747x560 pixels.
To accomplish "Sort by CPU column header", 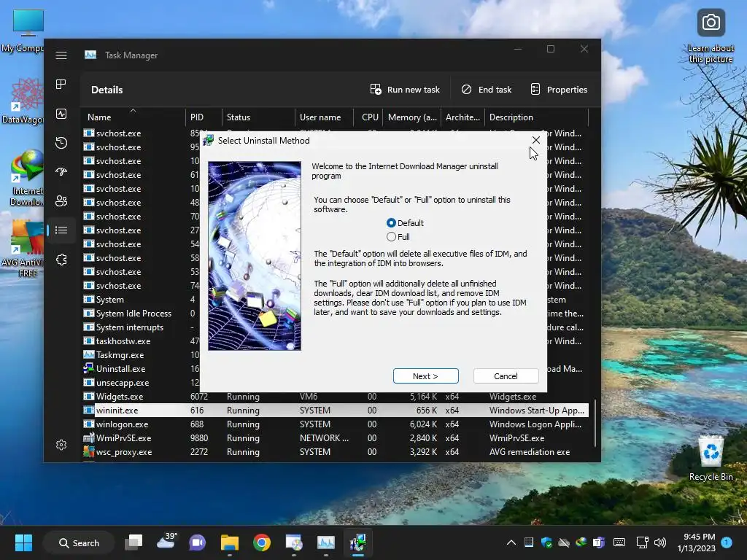I will click(x=368, y=117).
